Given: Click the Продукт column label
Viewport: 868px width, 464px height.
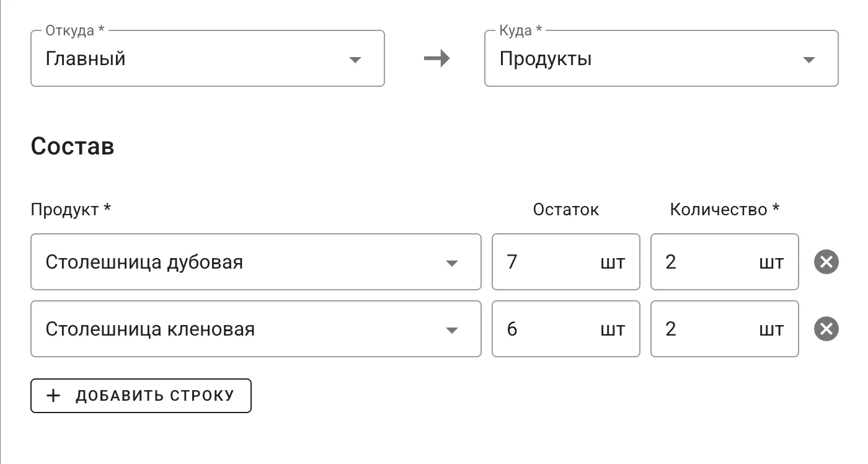Looking at the screenshot, I should (x=71, y=209).
